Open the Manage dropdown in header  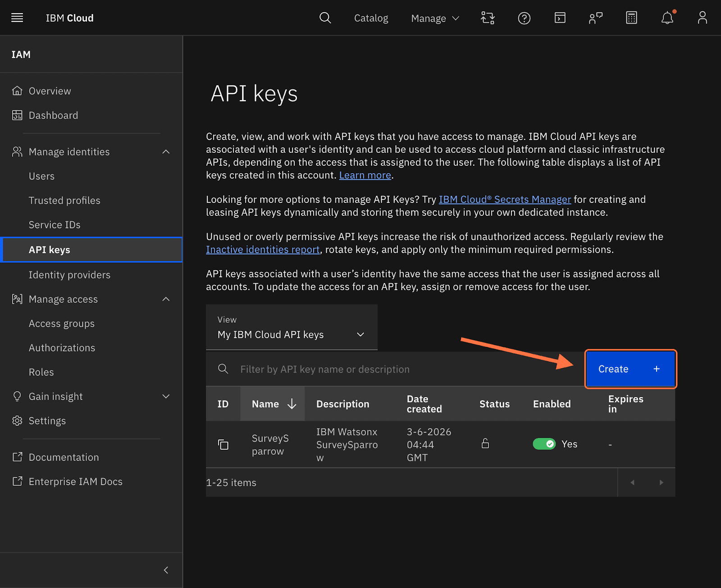tap(435, 18)
